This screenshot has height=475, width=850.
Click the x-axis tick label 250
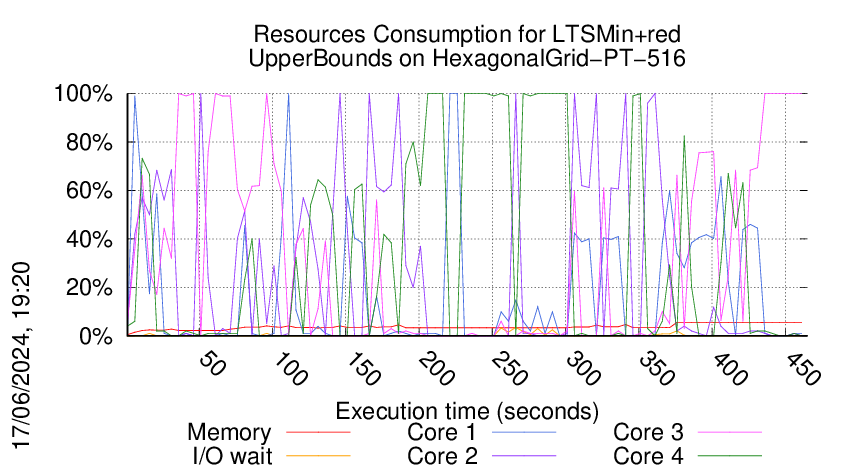(x=510, y=369)
